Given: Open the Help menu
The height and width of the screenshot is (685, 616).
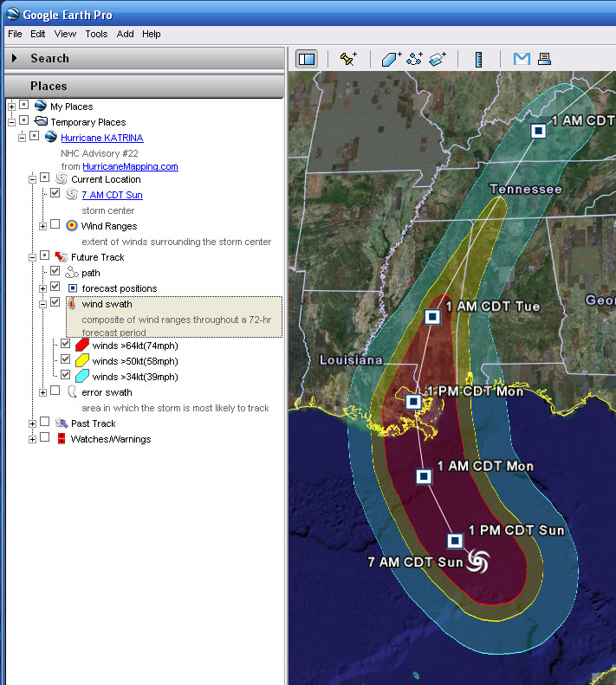Looking at the screenshot, I should point(152,34).
